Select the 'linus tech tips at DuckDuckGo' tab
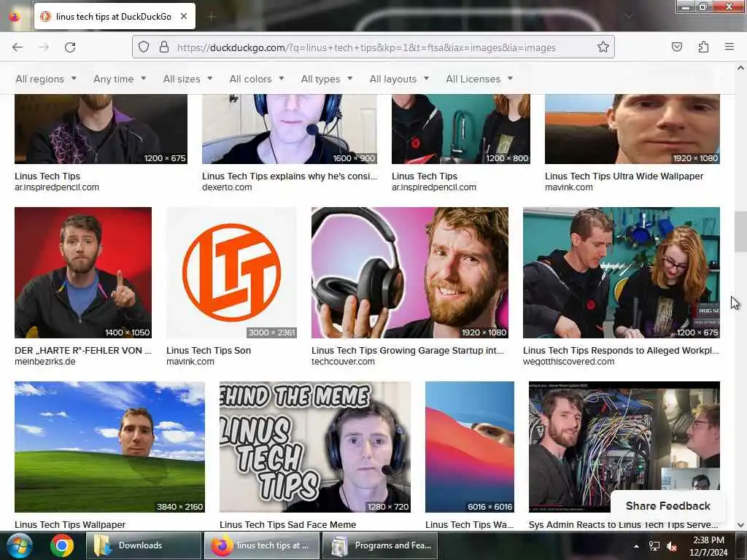This screenshot has width=747, height=560. pyautogui.click(x=115, y=16)
